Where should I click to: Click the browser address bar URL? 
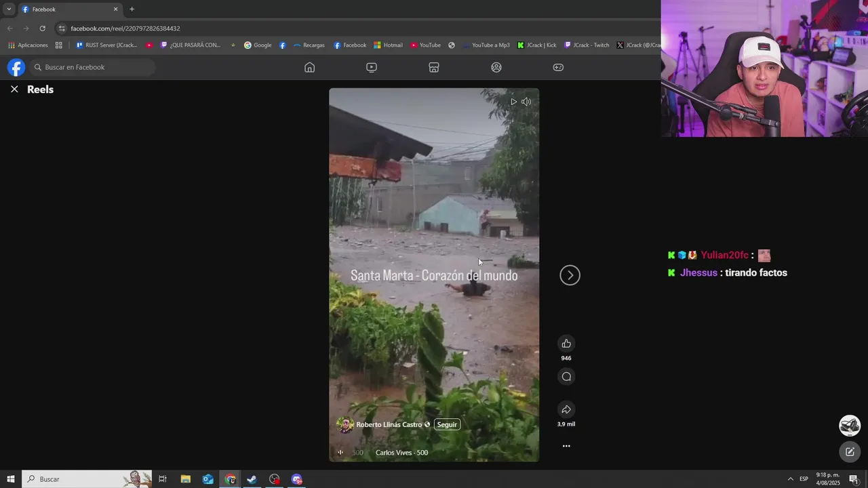tap(125, 28)
